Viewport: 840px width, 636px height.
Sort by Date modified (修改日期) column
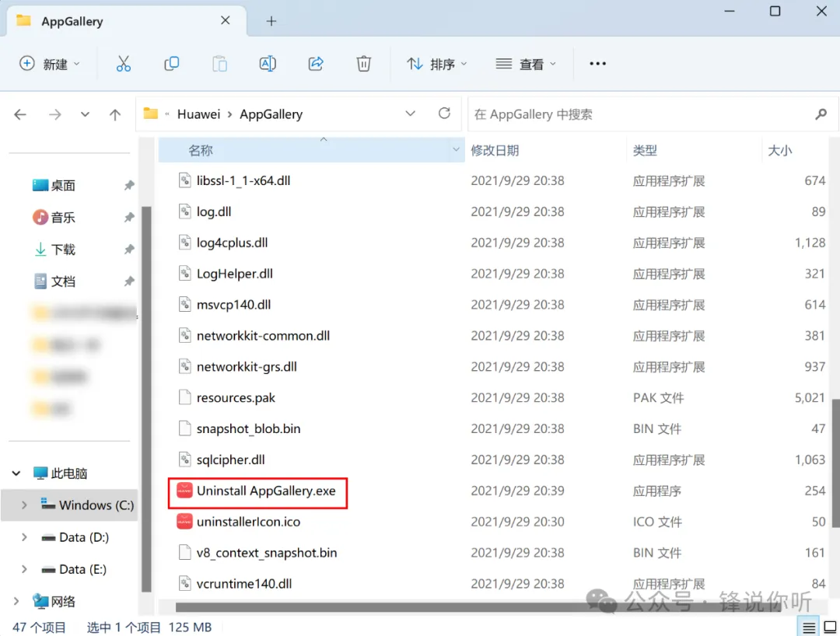[x=495, y=150]
